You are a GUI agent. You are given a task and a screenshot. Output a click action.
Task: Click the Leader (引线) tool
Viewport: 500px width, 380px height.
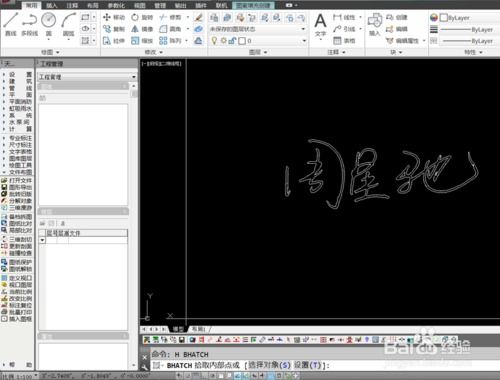pyautogui.click(x=344, y=29)
